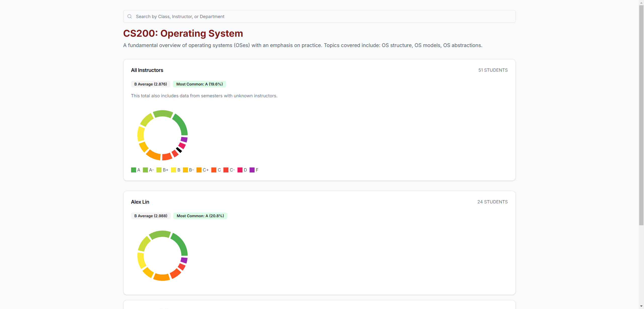Viewport: 644px width, 309px height.
Task: Click the purple F segment in Alex Lin chart
Action: tap(184, 260)
